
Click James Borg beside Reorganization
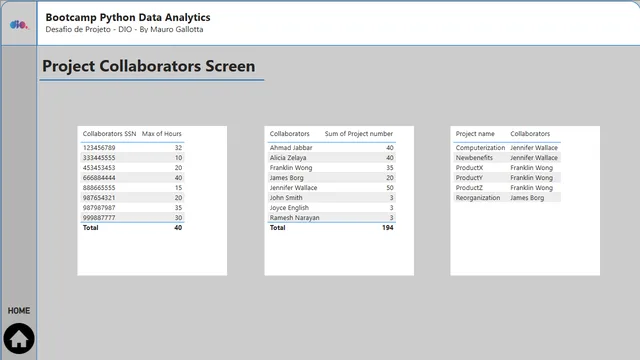(x=527, y=198)
